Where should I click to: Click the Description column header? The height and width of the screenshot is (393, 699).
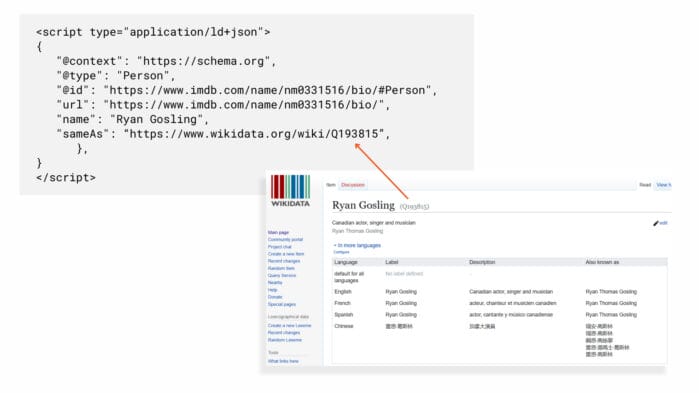point(482,262)
